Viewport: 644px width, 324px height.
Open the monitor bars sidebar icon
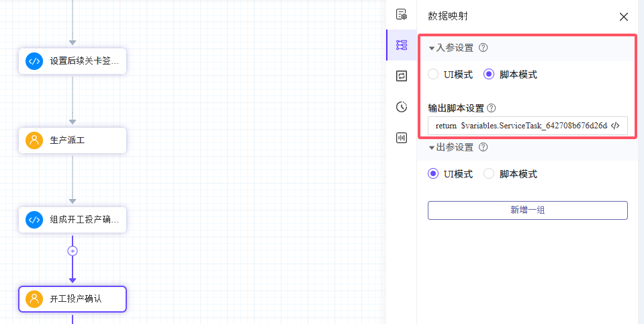(402, 138)
